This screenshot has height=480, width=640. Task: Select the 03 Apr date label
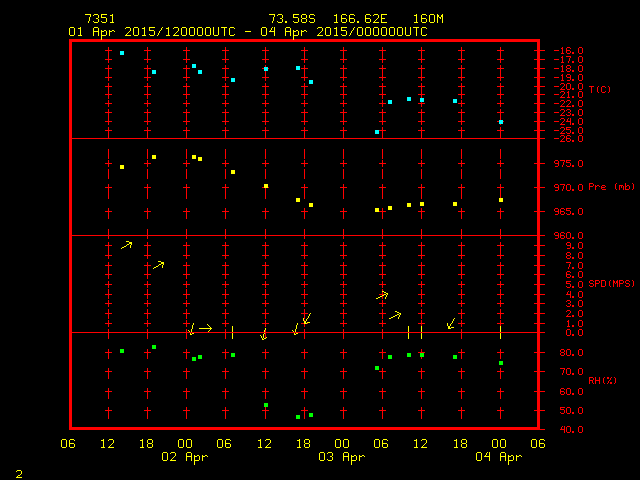[342, 457]
